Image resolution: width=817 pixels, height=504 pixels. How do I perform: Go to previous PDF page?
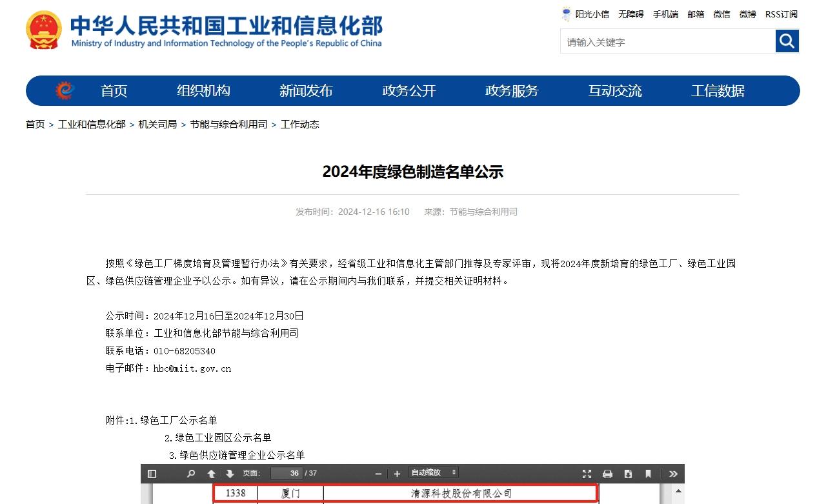tap(211, 474)
